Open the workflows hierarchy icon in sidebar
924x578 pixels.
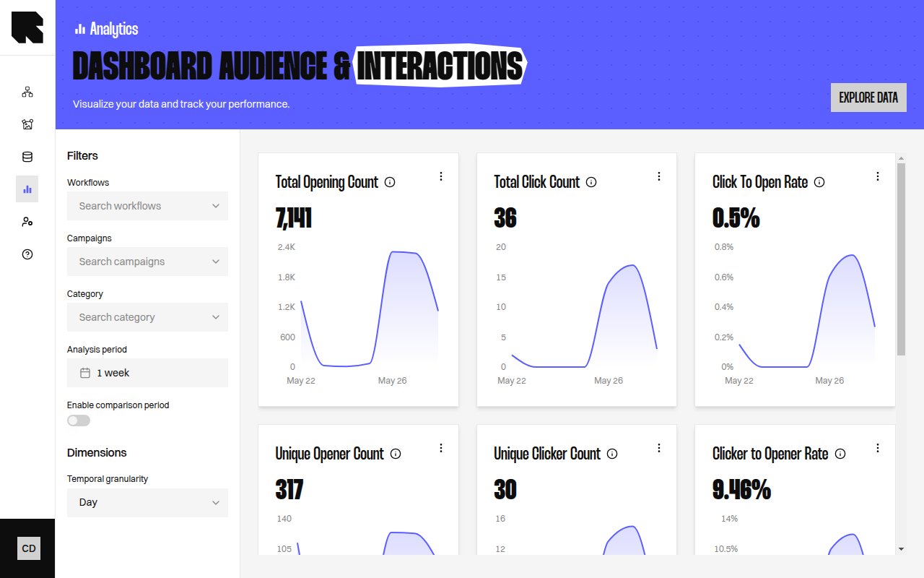point(27,92)
